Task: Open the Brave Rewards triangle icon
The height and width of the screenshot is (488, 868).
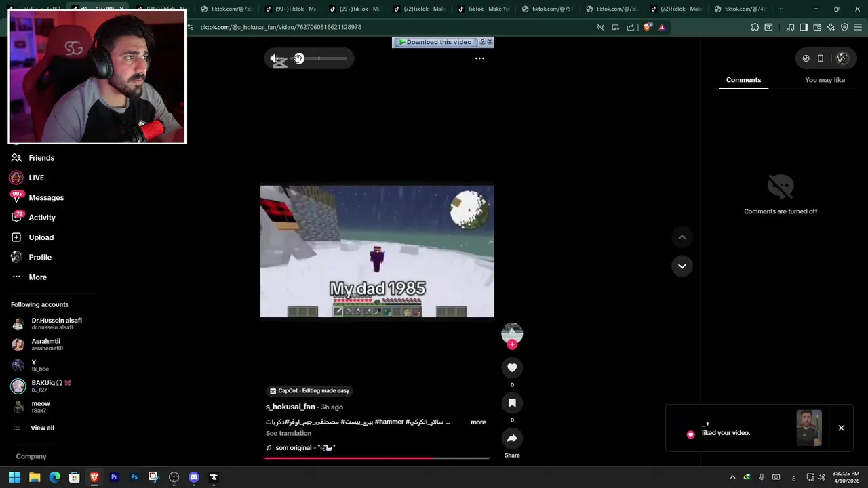Action: 662,27
